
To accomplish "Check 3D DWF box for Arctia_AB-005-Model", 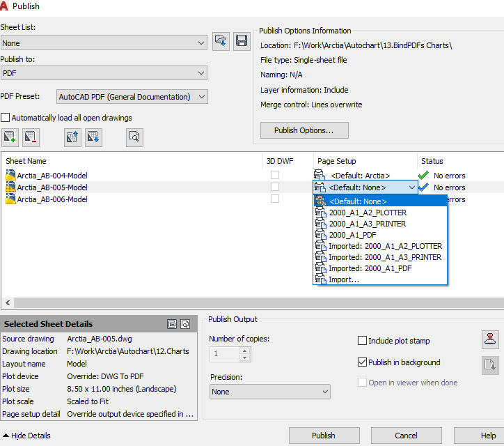I will coord(275,187).
